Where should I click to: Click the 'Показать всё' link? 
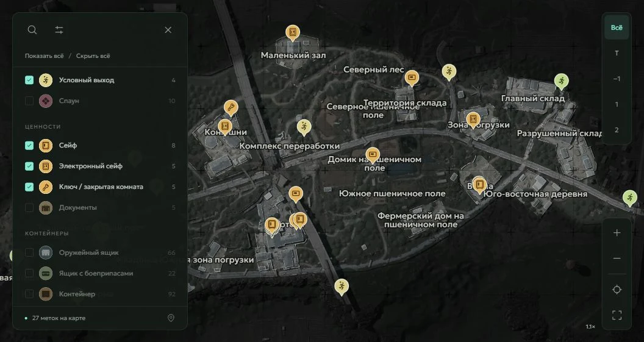[45, 56]
